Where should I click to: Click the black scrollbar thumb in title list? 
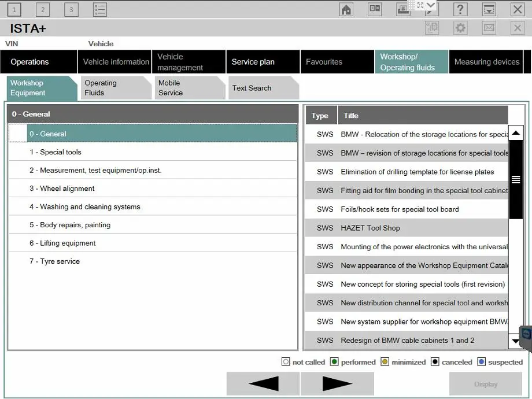pyautogui.click(x=515, y=179)
